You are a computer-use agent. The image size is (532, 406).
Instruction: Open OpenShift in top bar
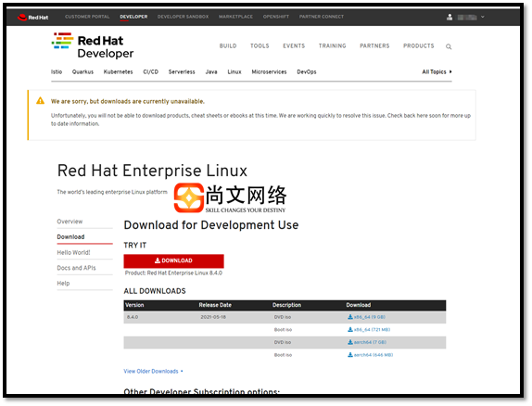point(276,17)
